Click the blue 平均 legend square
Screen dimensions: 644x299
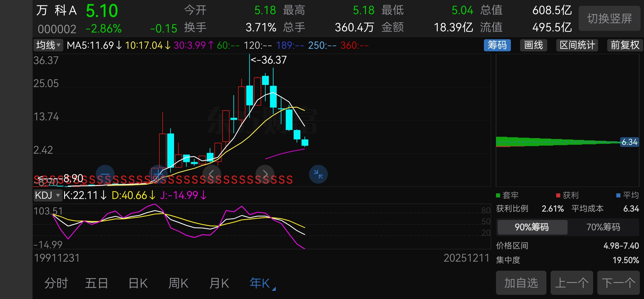(618, 195)
